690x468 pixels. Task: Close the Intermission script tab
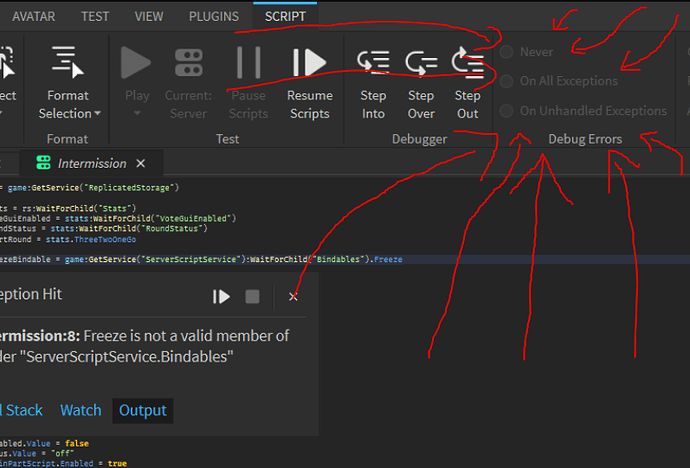[140, 164]
